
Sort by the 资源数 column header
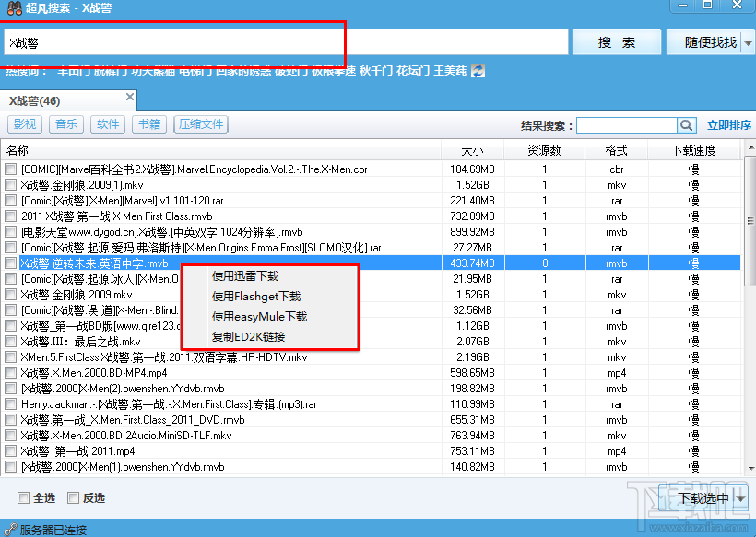pos(544,150)
